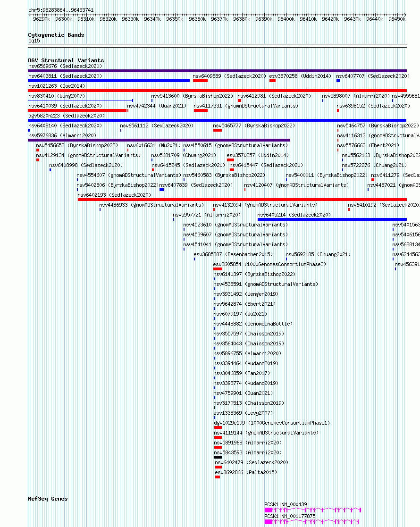This screenshot has width=420, height=527.
Task: Open nsv5681709 (Chuang2021) variant
Action: click(x=184, y=155)
